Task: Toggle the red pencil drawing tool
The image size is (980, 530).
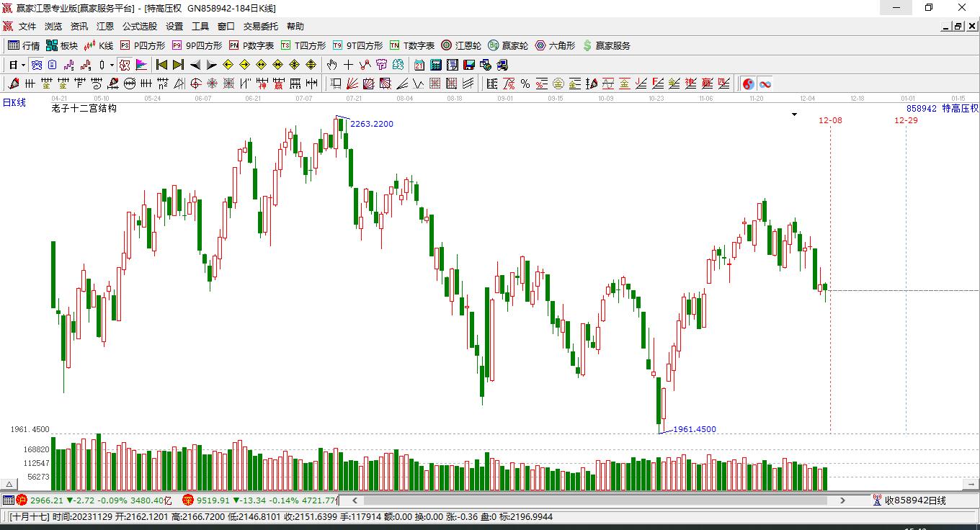Action: click(x=14, y=84)
